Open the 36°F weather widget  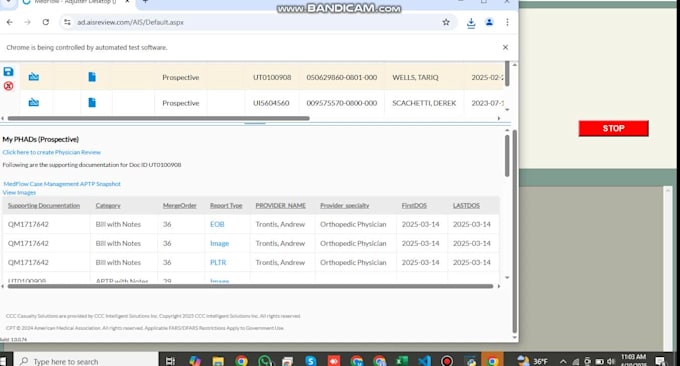(533, 361)
